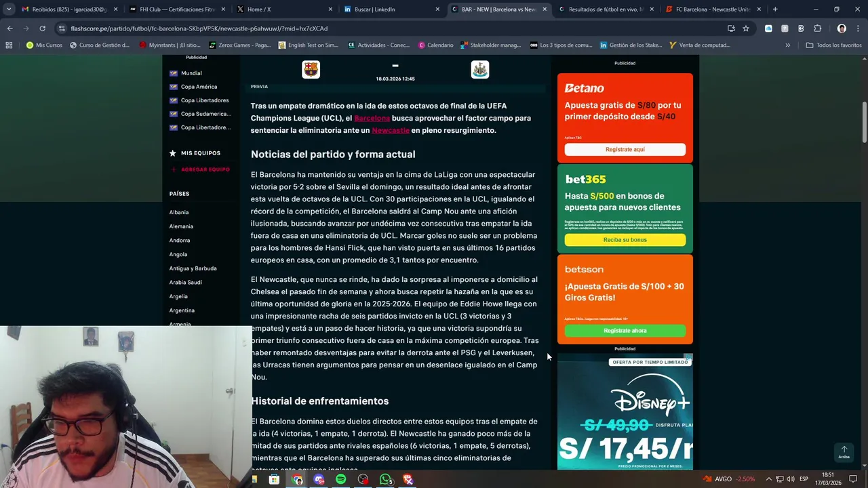
Task: Click the Arriba scroll-to-top arrow
Action: coord(844,451)
